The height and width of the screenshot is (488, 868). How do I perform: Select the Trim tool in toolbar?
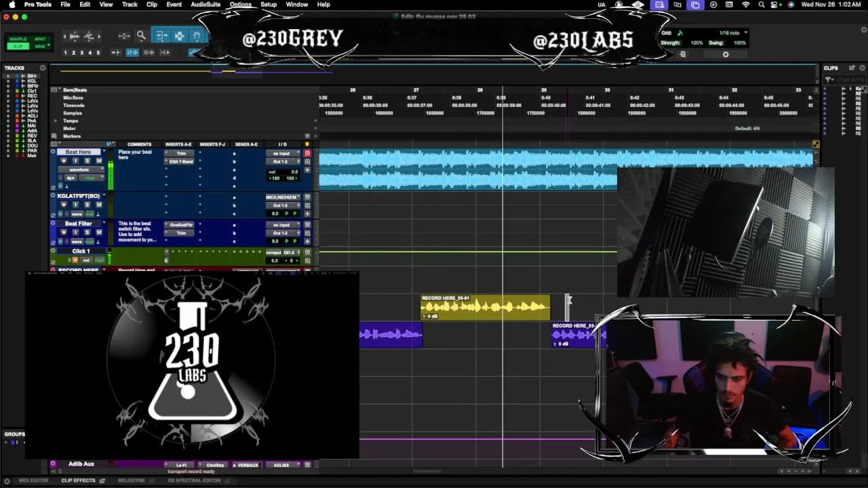(162, 36)
